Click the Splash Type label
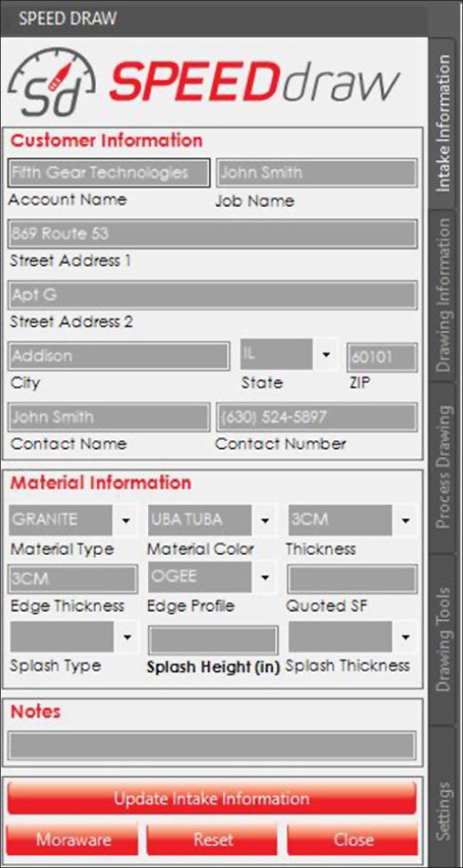 (55, 665)
